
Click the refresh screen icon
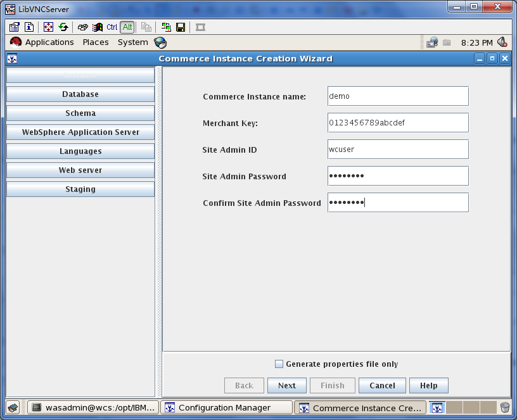(63, 27)
